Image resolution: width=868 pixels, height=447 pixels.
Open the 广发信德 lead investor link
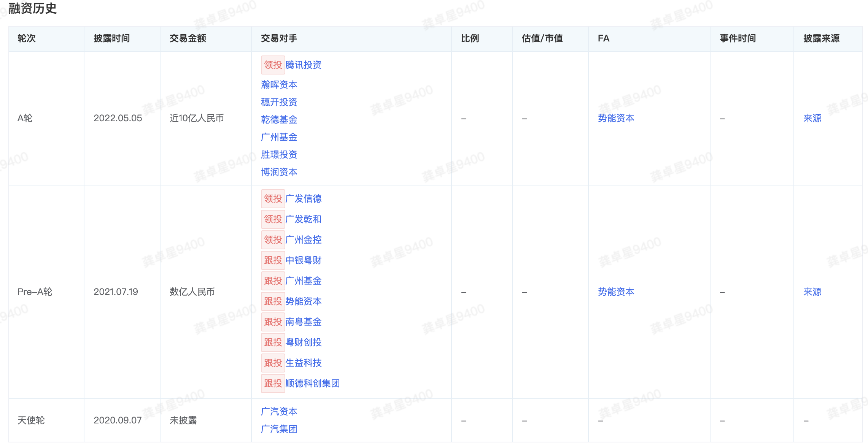(303, 198)
